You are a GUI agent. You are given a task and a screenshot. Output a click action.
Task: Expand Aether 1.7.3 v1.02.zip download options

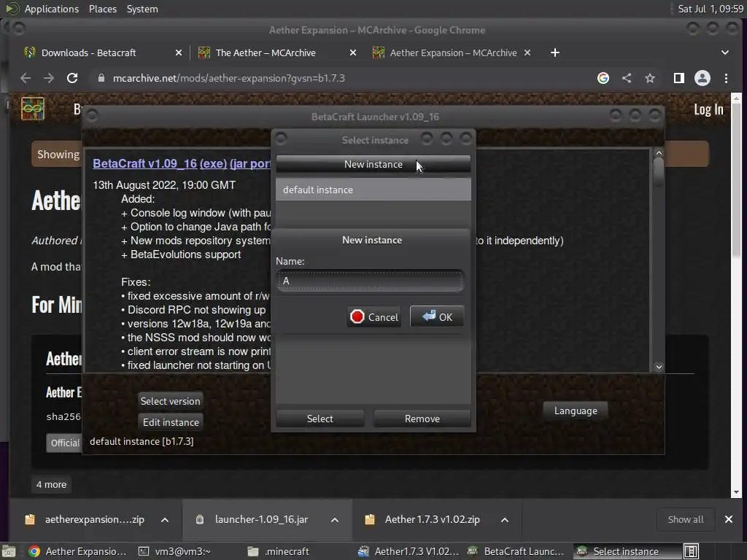click(505, 520)
